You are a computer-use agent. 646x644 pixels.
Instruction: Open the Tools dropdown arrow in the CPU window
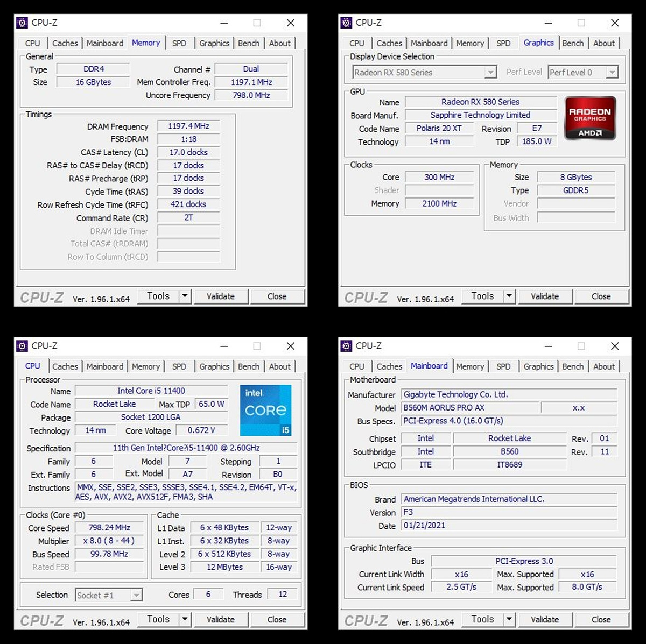click(185, 619)
